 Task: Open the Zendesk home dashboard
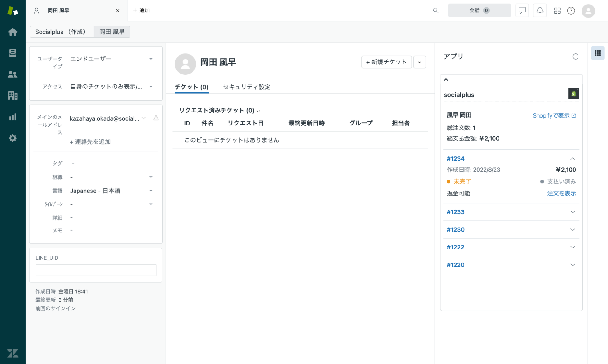click(x=13, y=32)
